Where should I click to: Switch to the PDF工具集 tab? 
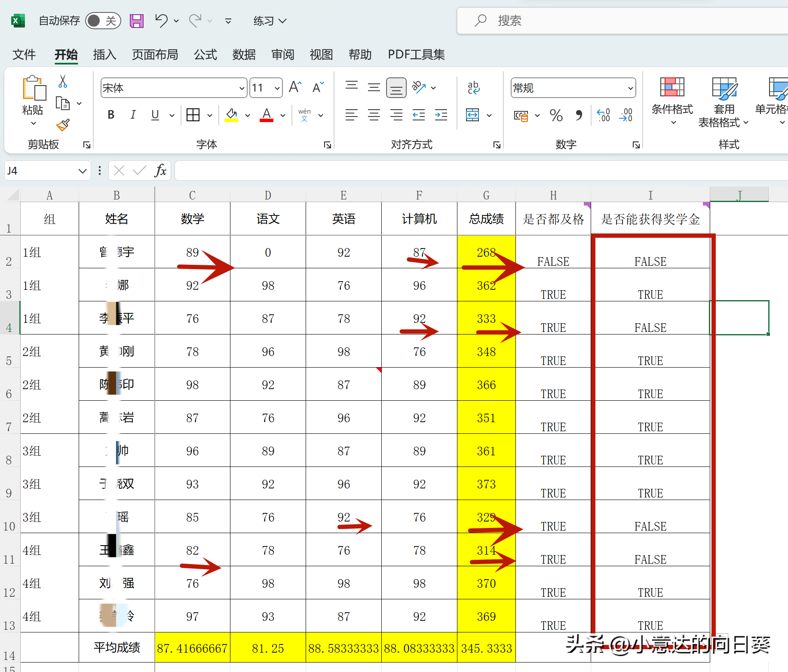point(416,55)
